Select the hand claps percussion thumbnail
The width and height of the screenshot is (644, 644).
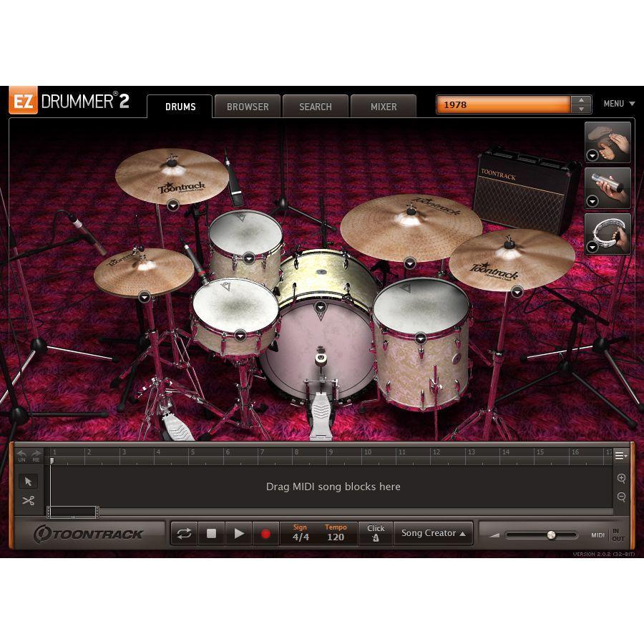(x=608, y=142)
